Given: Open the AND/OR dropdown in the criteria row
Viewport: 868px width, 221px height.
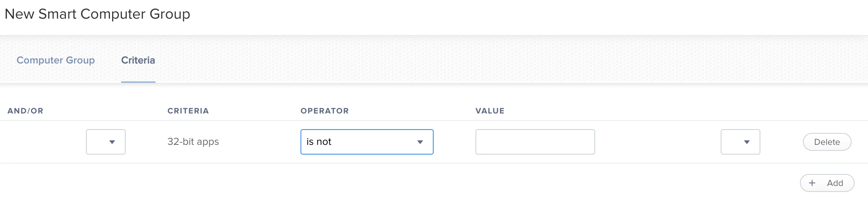Looking at the screenshot, I should click(x=106, y=142).
